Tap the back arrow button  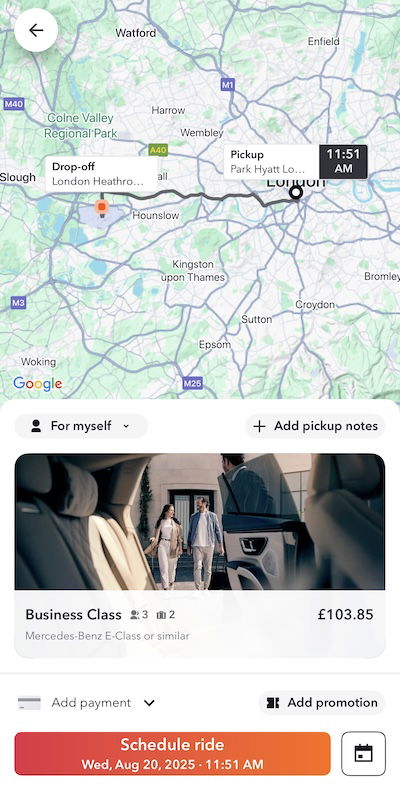click(36, 30)
